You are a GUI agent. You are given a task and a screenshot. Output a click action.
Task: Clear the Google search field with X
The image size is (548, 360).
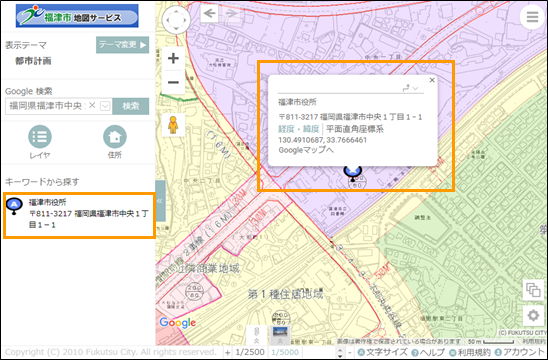(92, 105)
